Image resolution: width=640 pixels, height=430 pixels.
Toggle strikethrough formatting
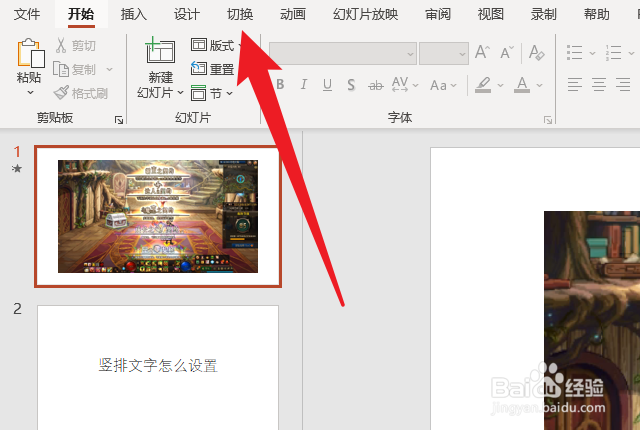pyautogui.click(x=376, y=85)
